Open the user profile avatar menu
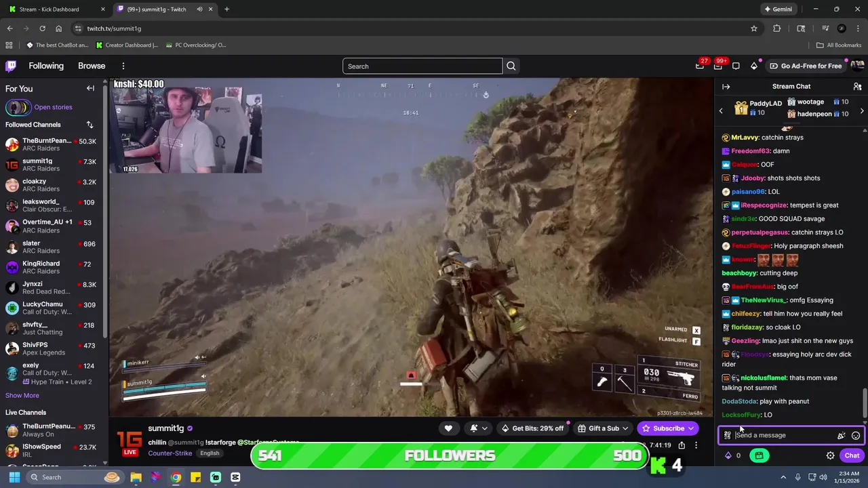Image resolution: width=868 pixels, height=488 pixels. click(x=857, y=66)
